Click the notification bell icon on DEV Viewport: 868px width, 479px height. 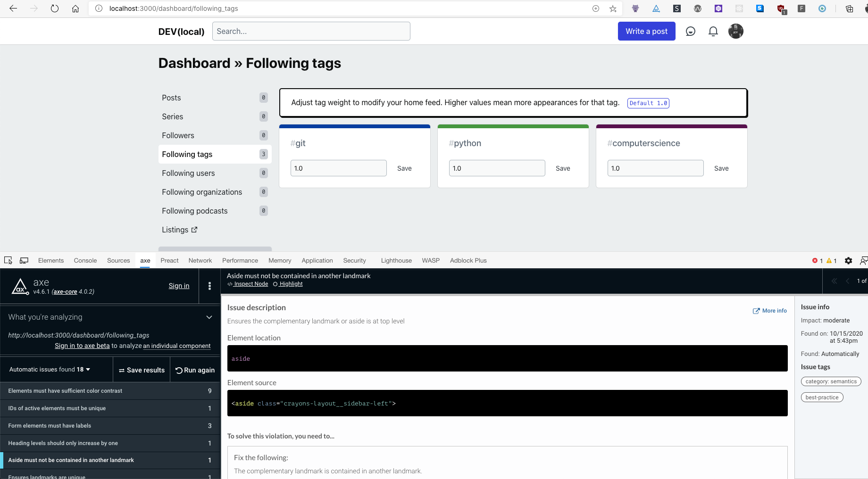(713, 31)
